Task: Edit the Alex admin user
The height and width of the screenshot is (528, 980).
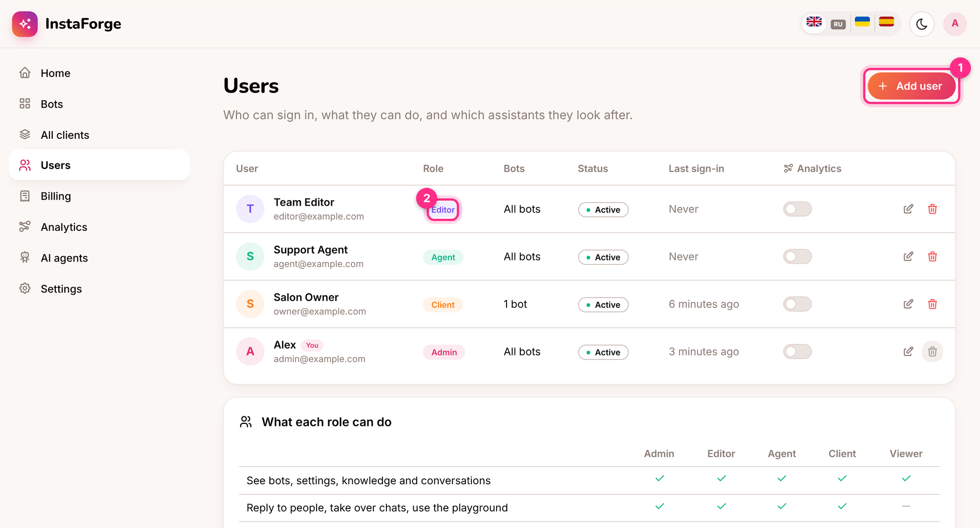Action: (x=908, y=351)
